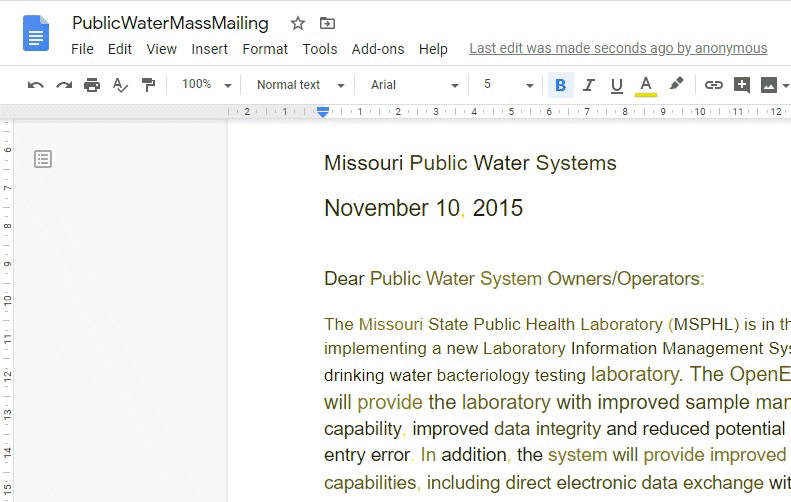Image resolution: width=791 pixels, height=502 pixels.
Task: Click the line starting with 'entry error. In addition'
Action: (555, 455)
